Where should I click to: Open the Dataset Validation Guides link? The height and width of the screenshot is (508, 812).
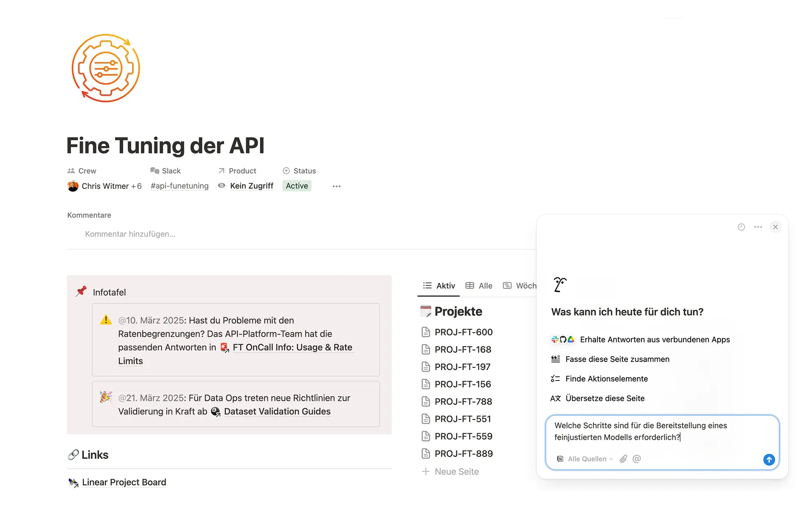point(277,411)
